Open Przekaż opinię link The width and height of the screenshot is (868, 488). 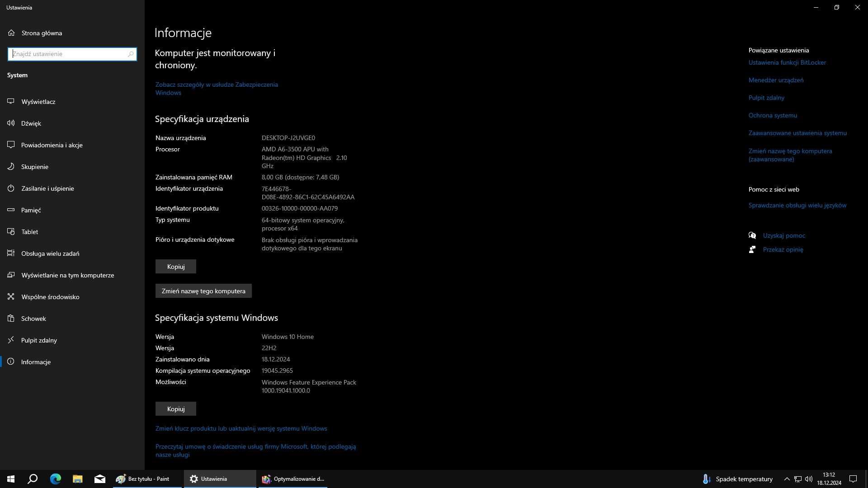point(783,249)
